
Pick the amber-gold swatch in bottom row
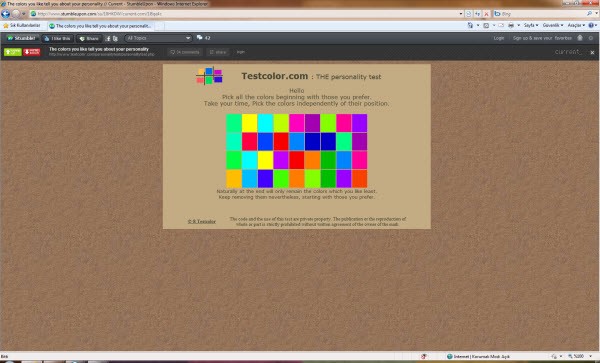coord(234,178)
